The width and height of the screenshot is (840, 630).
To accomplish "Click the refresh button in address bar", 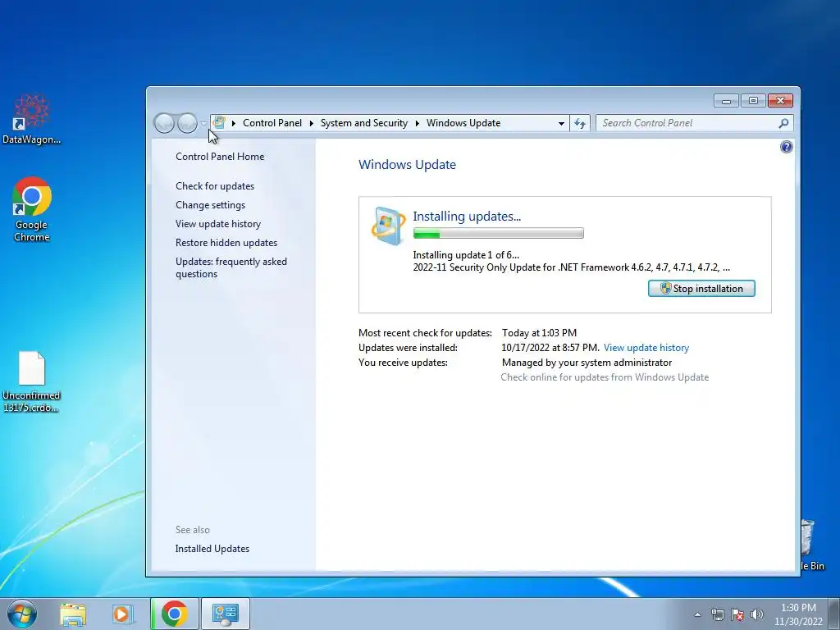I will 580,123.
